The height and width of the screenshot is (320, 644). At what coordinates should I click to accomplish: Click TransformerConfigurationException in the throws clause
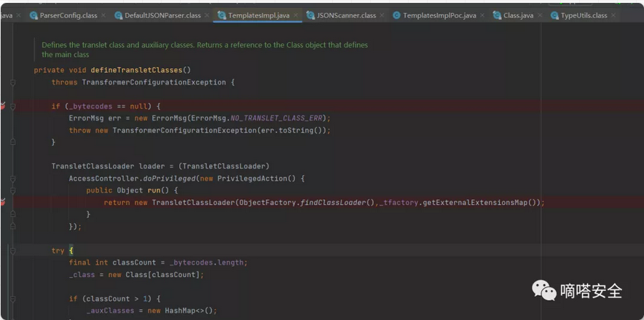click(154, 82)
